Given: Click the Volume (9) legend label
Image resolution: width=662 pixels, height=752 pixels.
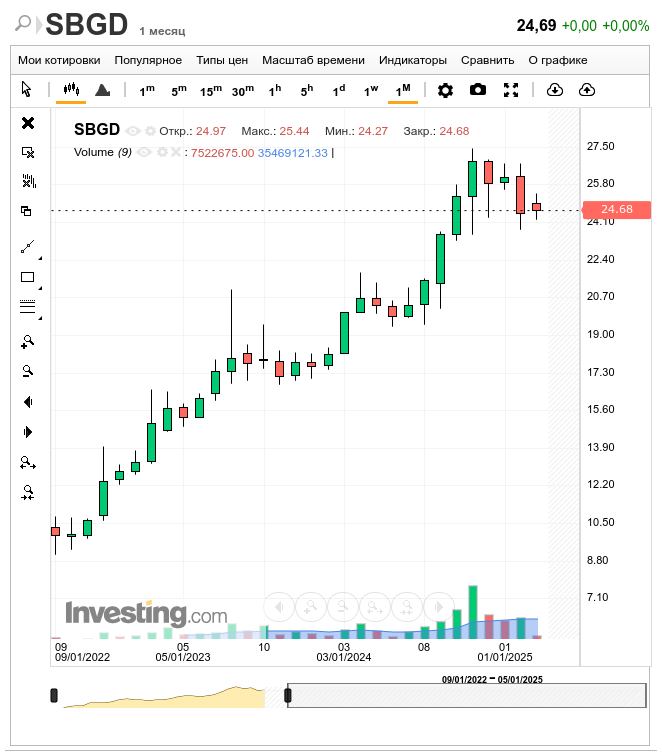Looking at the screenshot, I should point(103,153).
